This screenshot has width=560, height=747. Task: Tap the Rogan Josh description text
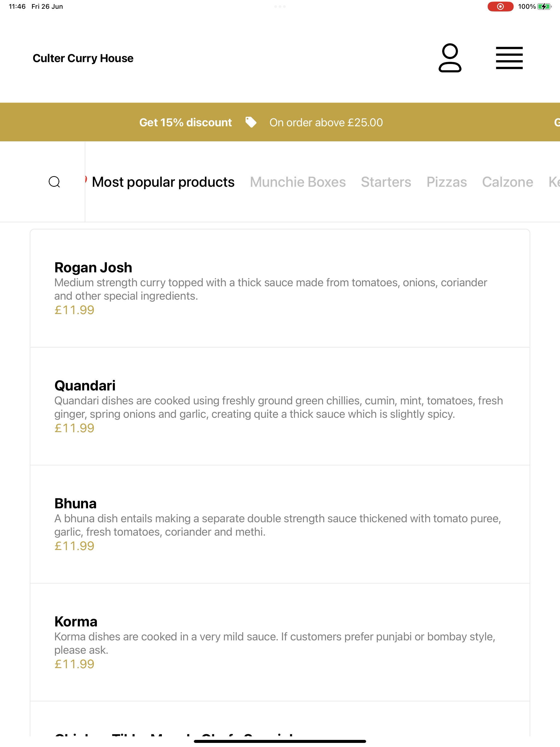point(270,289)
